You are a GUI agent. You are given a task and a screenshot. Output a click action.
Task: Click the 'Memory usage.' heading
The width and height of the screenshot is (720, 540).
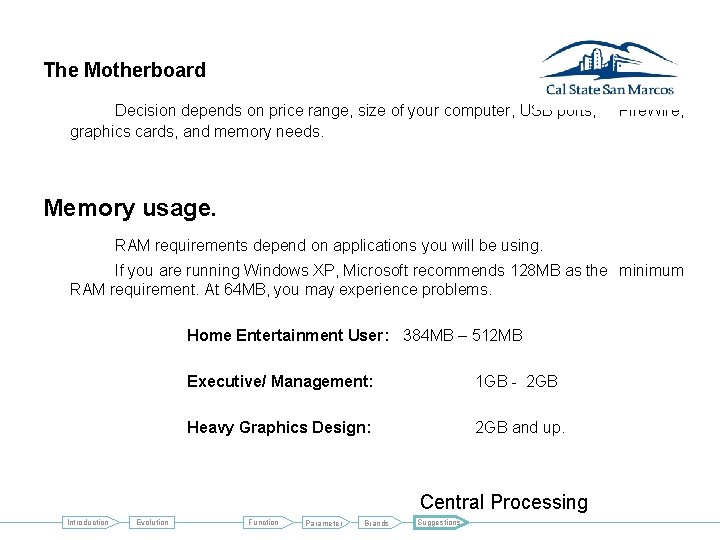129,208
